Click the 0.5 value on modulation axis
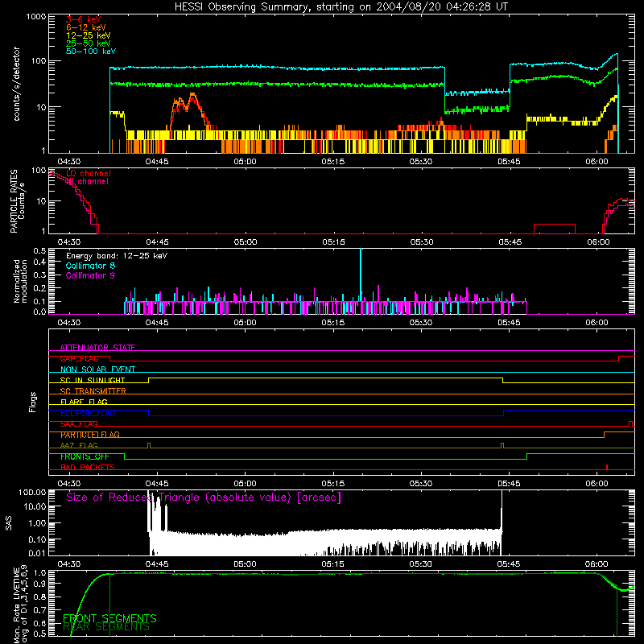This screenshot has width=644, height=644. [x=39, y=250]
